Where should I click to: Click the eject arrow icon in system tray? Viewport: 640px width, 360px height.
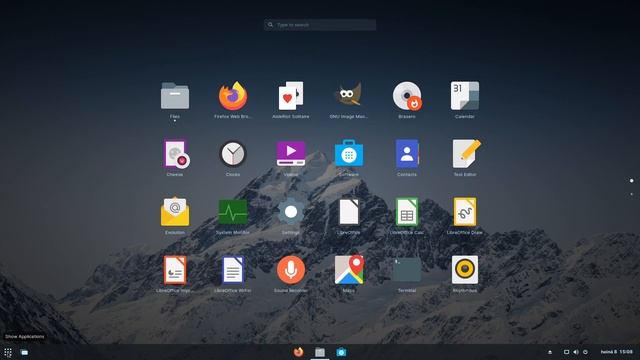(x=550, y=352)
